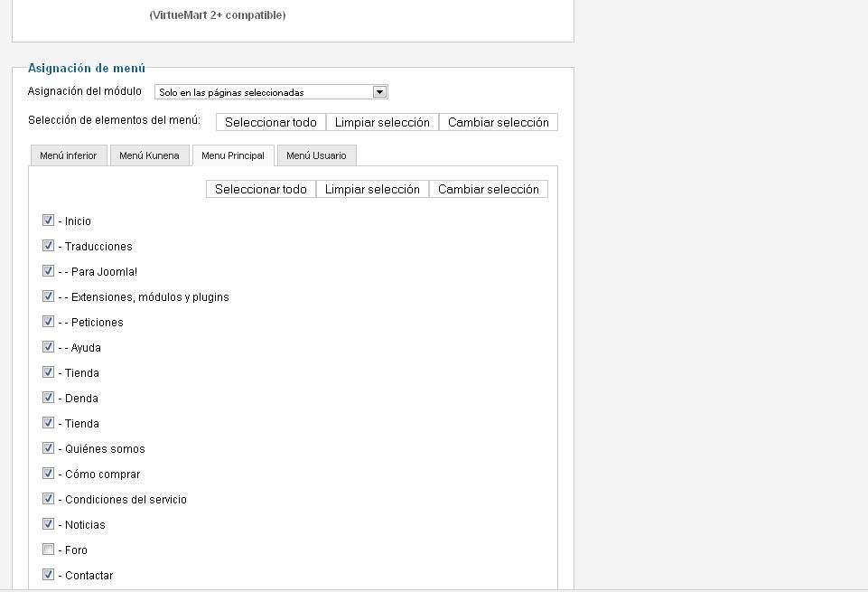
Task: Click Seleccionar todo inside the Menu Principal panel
Action: (x=261, y=190)
